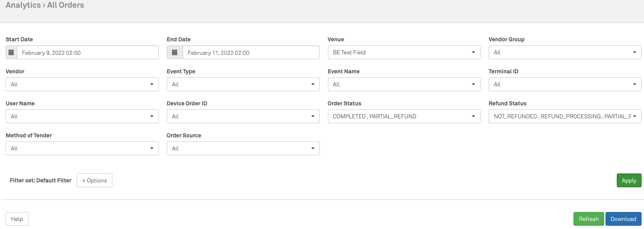
Task: Expand the Event Name dropdown
Action: coord(404,84)
